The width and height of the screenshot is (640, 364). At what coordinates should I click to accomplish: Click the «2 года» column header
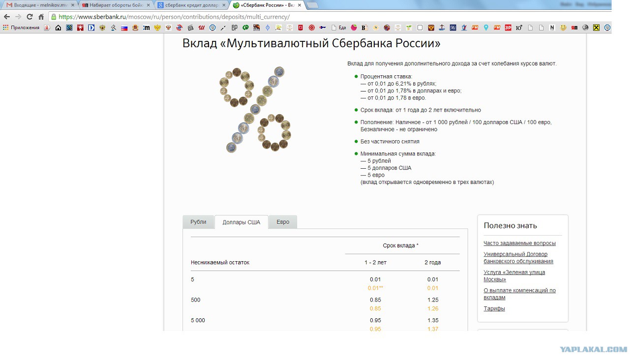tap(432, 263)
